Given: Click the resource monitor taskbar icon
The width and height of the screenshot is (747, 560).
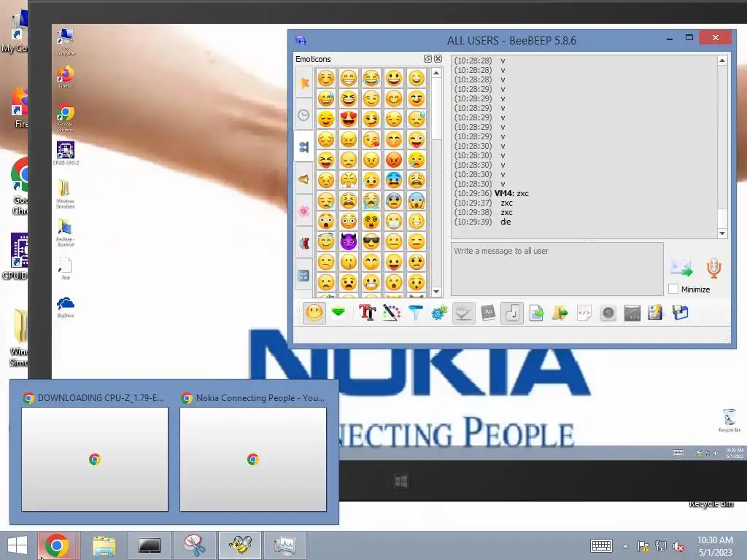Looking at the screenshot, I should point(285,545).
